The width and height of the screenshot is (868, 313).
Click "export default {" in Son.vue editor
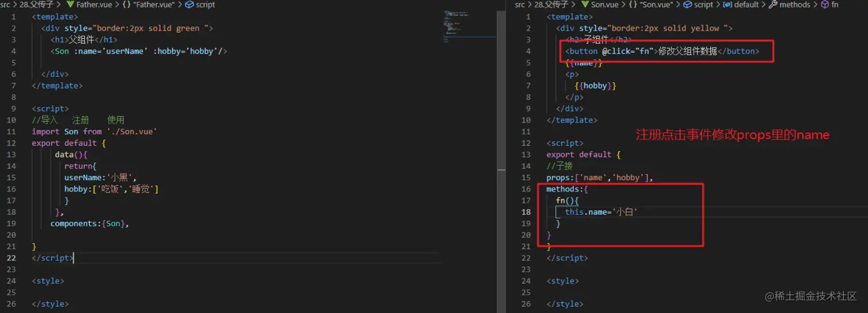[583, 154]
